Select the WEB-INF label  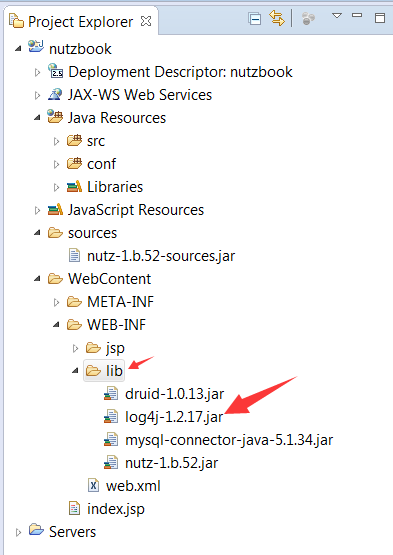(116, 325)
